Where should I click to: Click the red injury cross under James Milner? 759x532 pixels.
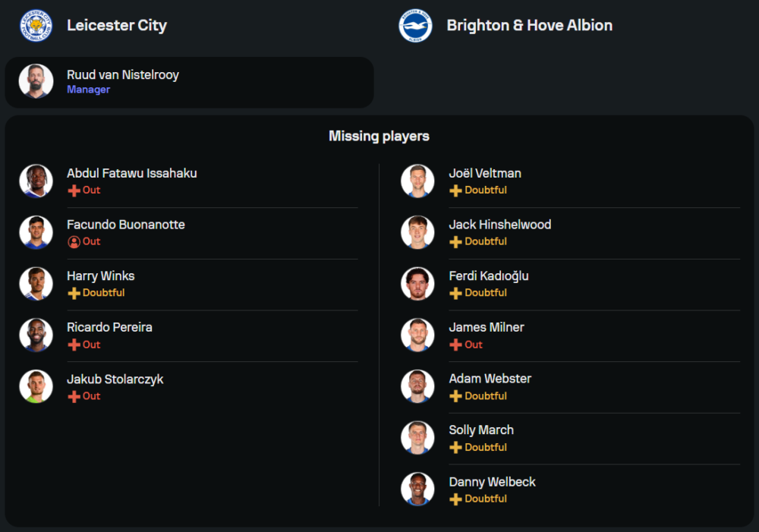[455, 345]
